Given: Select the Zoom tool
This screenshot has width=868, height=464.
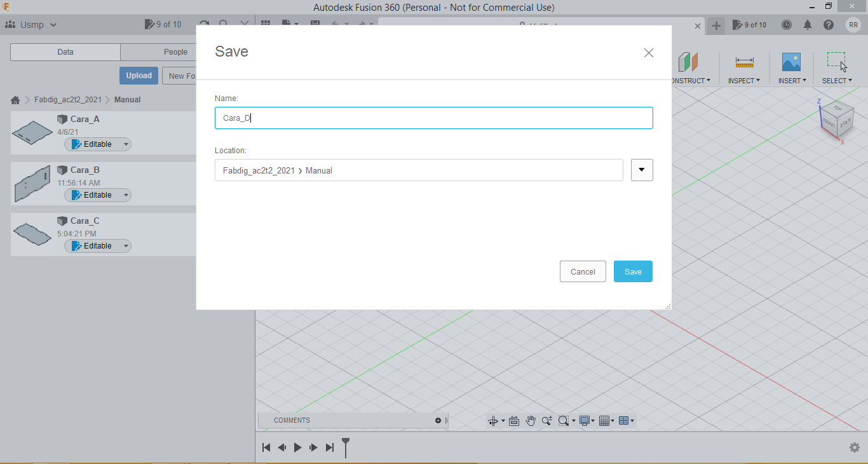Looking at the screenshot, I should pos(546,421).
